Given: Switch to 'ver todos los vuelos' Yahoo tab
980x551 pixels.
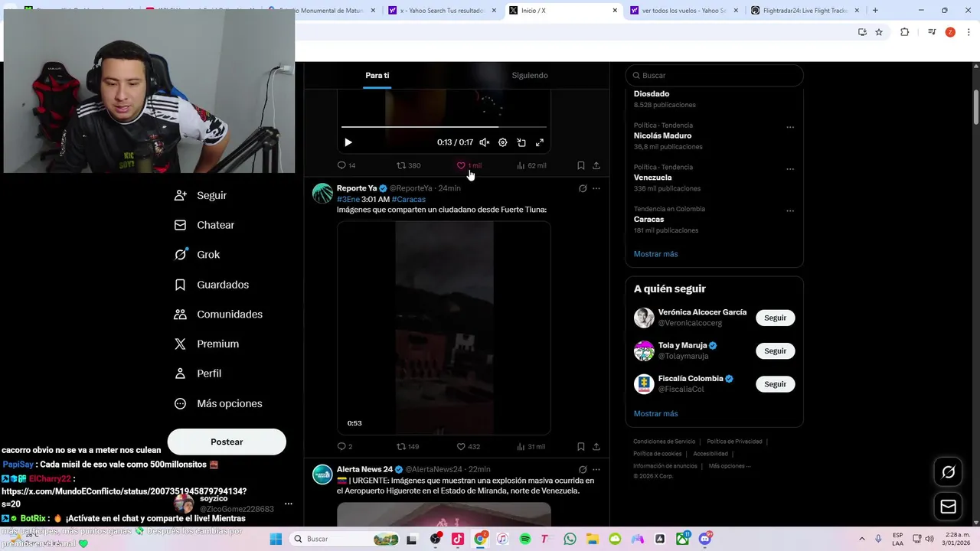Looking at the screenshot, I should (x=684, y=11).
